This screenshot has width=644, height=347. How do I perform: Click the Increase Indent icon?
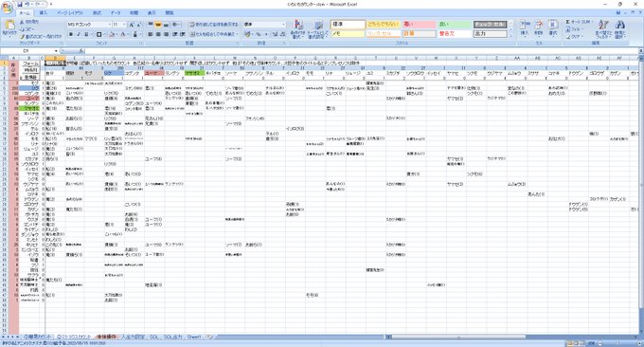click(x=183, y=34)
